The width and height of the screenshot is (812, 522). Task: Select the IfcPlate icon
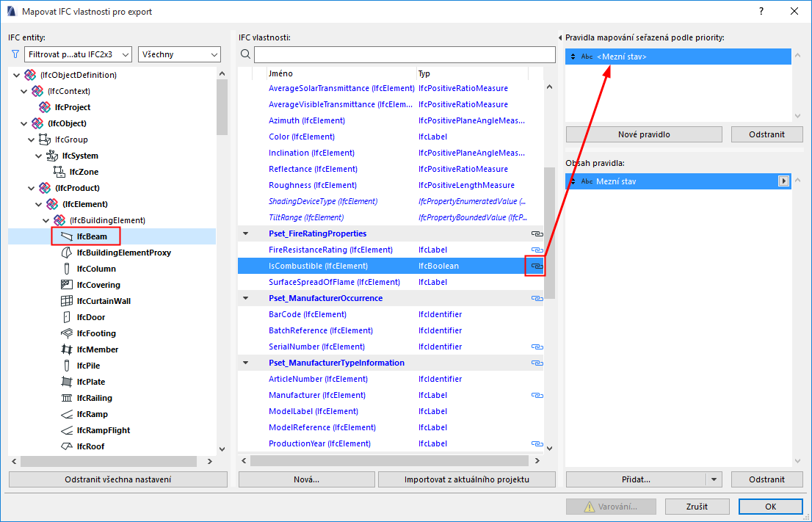[66, 382]
